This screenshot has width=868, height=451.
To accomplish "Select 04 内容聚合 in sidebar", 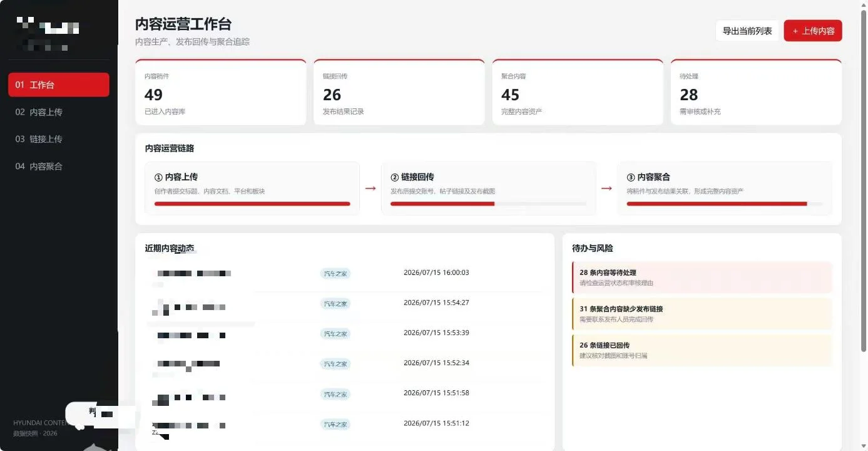I will point(59,166).
